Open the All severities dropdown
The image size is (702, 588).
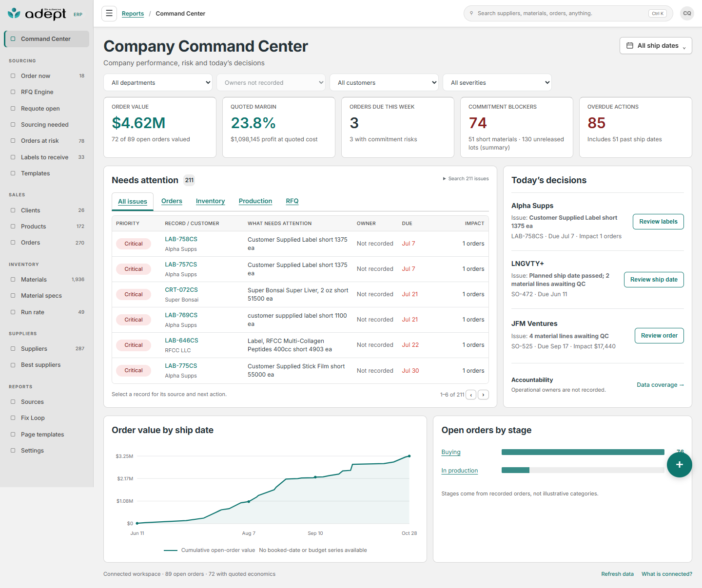pos(497,82)
